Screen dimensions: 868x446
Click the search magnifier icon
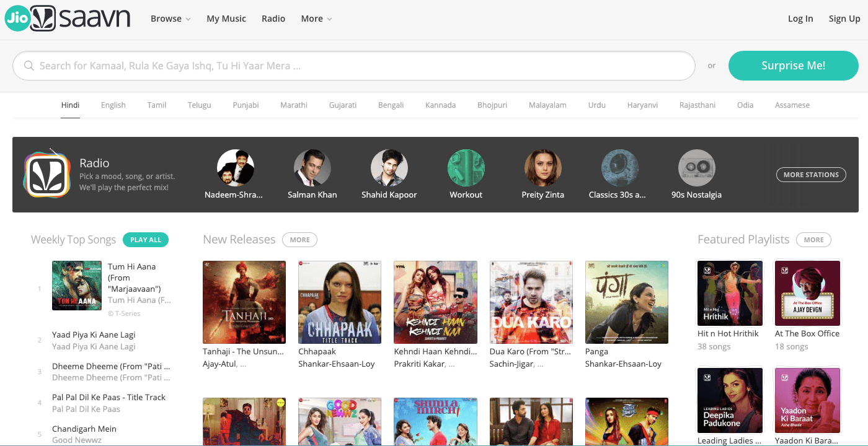[29, 66]
